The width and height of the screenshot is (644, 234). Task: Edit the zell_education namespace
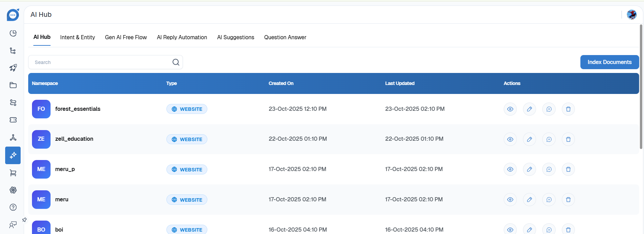[529, 139]
